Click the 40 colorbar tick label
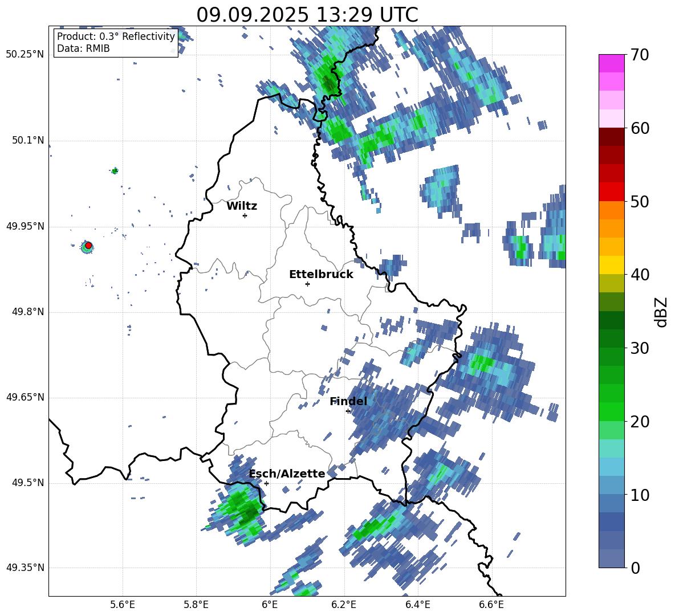This screenshot has width=675, height=616. pyautogui.click(x=639, y=275)
